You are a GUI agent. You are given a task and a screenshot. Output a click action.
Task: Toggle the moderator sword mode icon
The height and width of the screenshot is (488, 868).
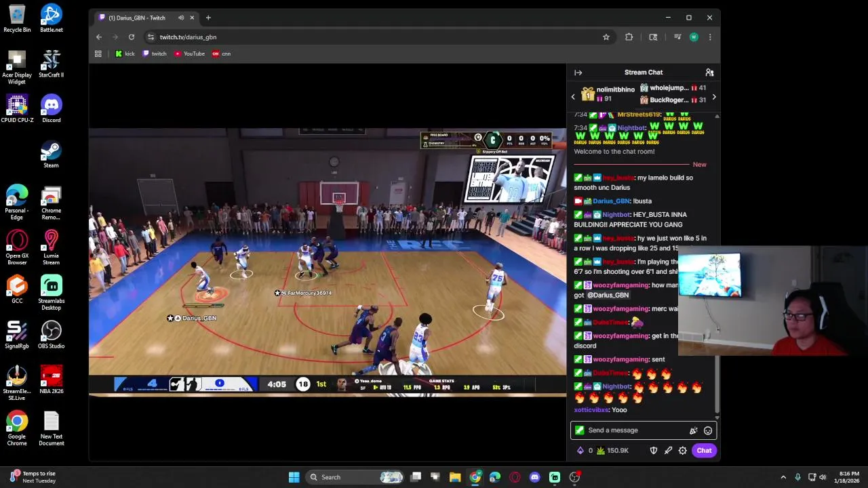(668, 451)
